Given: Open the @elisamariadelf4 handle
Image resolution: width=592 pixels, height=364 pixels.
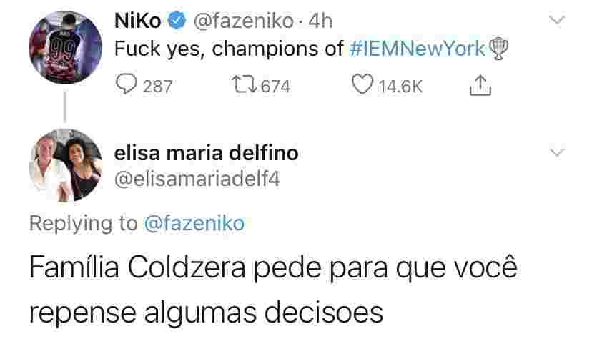Looking at the screenshot, I should pyautogui.click(x=197, y=179).
